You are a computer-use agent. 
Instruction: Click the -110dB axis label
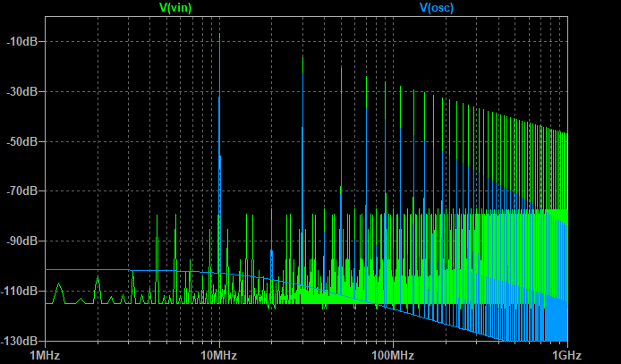20,292
